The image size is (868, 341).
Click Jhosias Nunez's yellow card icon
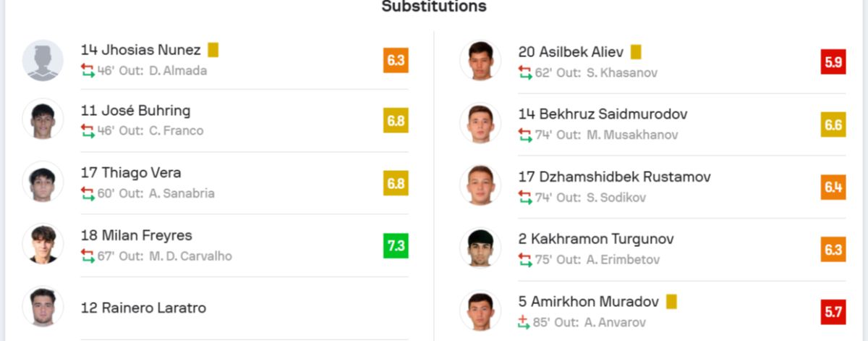(213, 50)
